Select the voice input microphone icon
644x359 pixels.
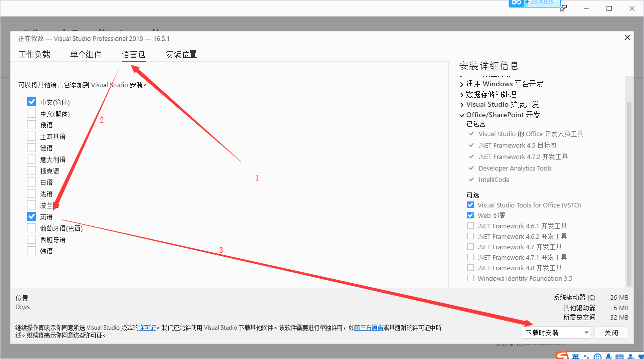click(608, 356)
